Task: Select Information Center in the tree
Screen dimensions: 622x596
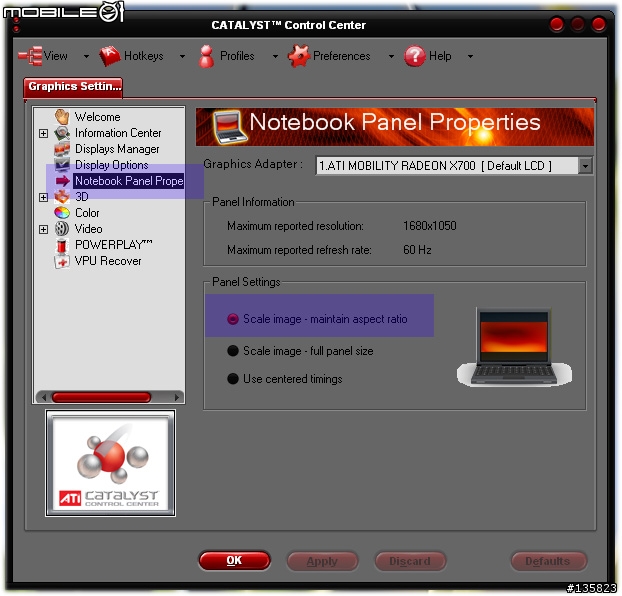Action: [118, 133]
